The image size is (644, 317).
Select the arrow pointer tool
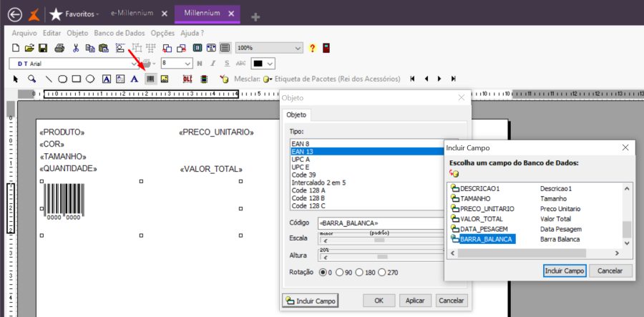pyautogui.click(x=16, y=79)
